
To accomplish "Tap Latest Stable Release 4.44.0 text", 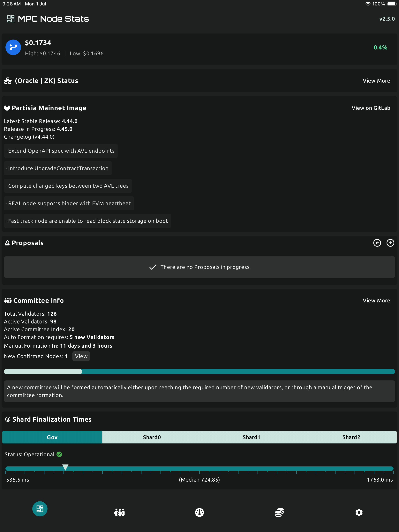I will 41,121.
